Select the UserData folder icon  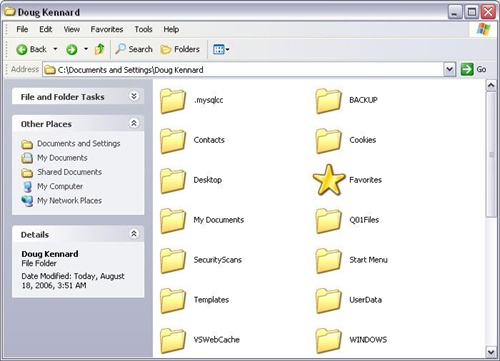328,301
